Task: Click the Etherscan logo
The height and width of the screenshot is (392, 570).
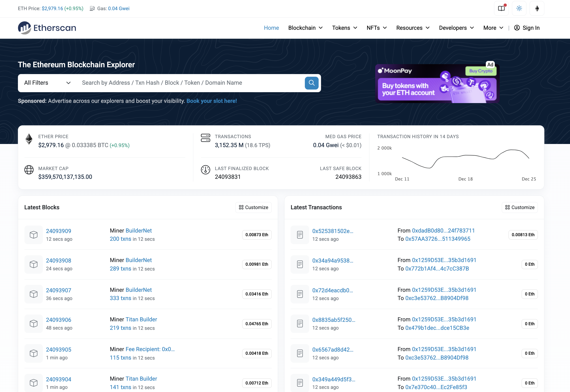Action: click(47, 28)
